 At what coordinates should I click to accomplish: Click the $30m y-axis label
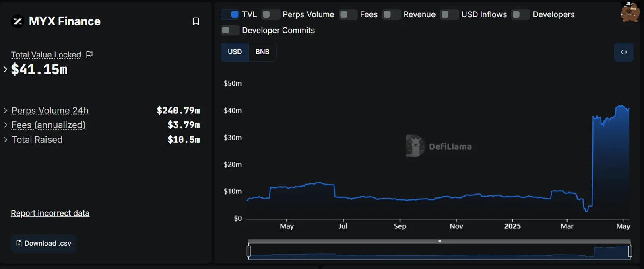pyautogui.click(x=233, y=138)
